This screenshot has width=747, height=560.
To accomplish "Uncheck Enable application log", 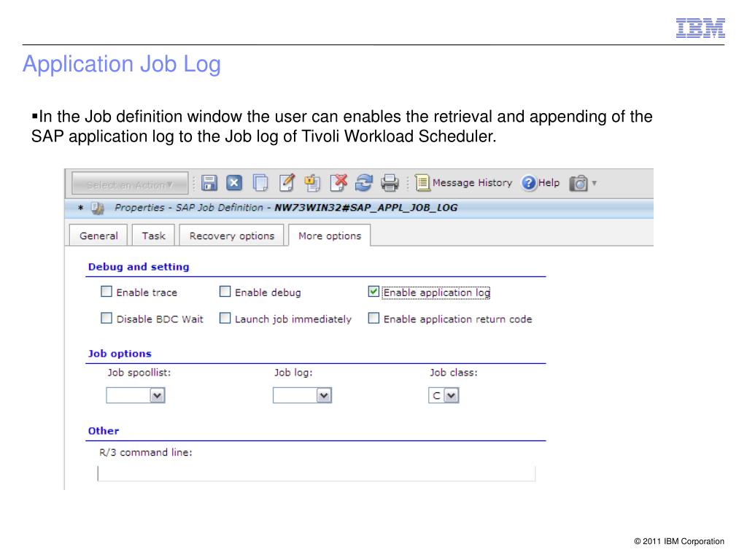I will click(x=373, y=292).
